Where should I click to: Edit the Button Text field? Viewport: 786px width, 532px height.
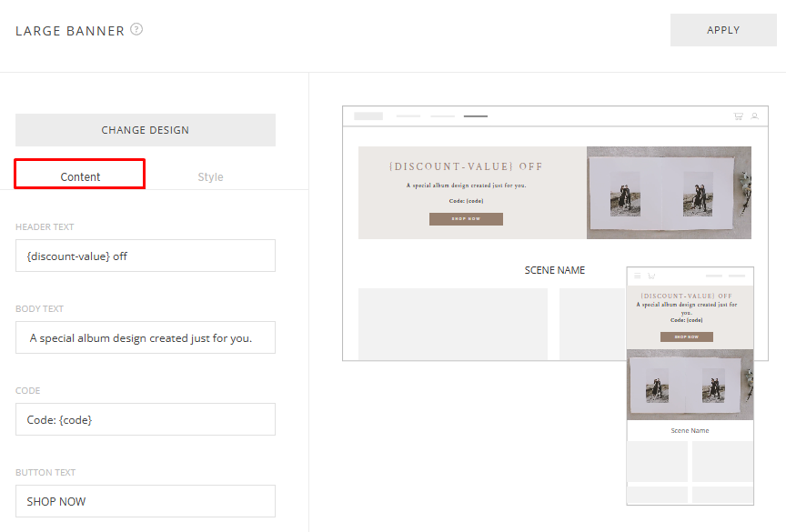tap(146, 501)
